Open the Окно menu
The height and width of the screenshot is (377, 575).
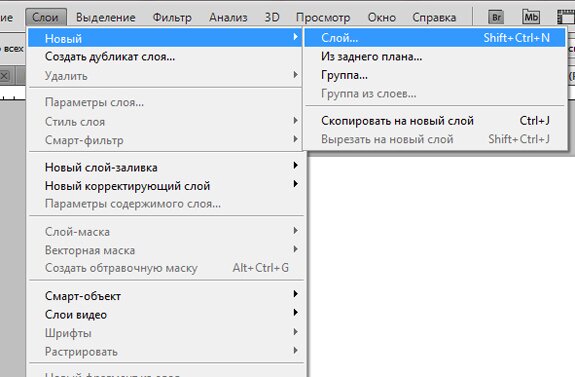pyautogui.click(x=382, y=17)
